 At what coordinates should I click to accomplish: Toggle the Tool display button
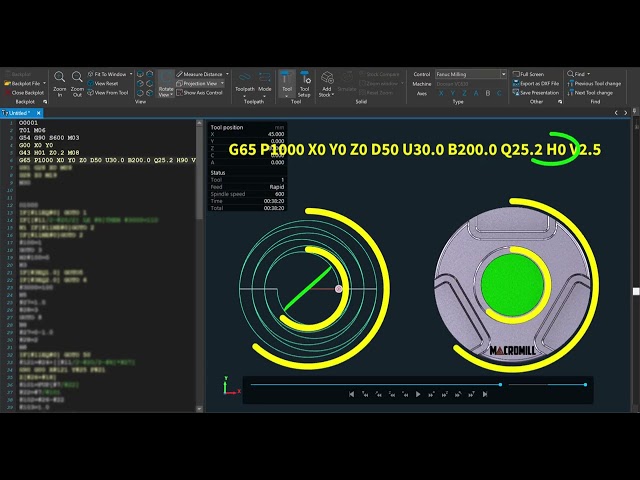287,84
